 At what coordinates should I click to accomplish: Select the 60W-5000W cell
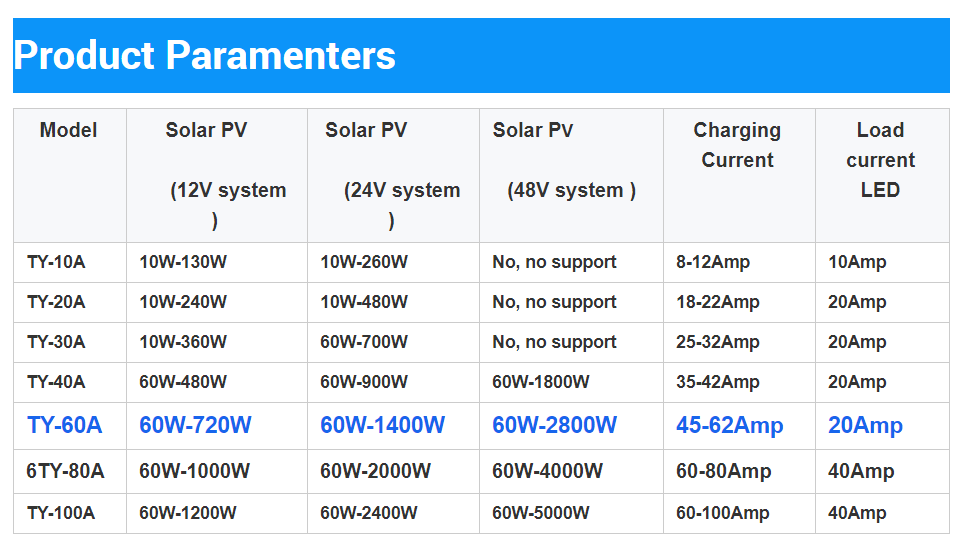540,513
